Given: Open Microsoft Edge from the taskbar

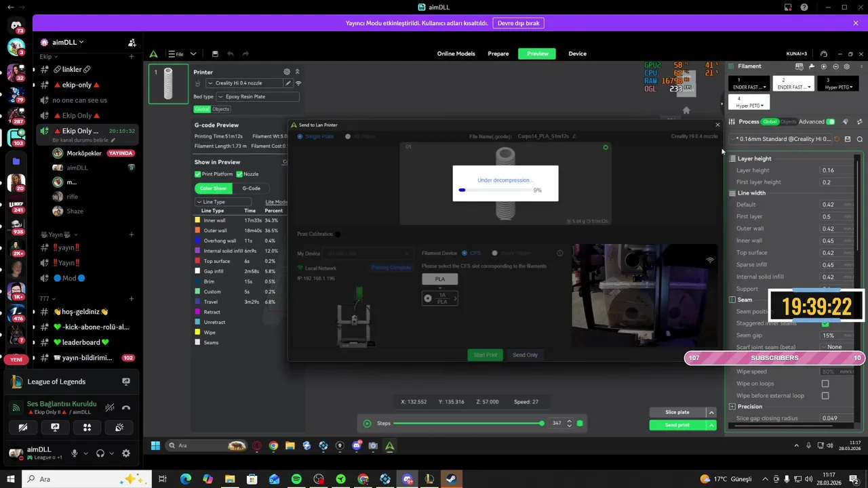Looking at the screenshot, I should point(186,479).
